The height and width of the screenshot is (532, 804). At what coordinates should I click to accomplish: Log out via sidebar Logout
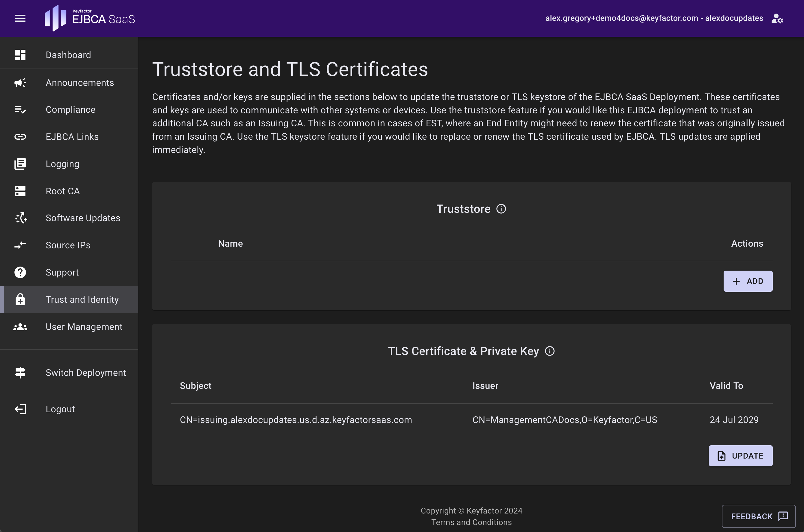[x=60, y=409]
